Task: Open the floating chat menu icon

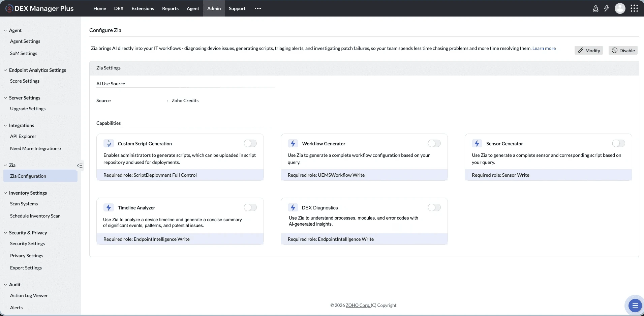Action: pyautogui.click(x=635, y=306)
